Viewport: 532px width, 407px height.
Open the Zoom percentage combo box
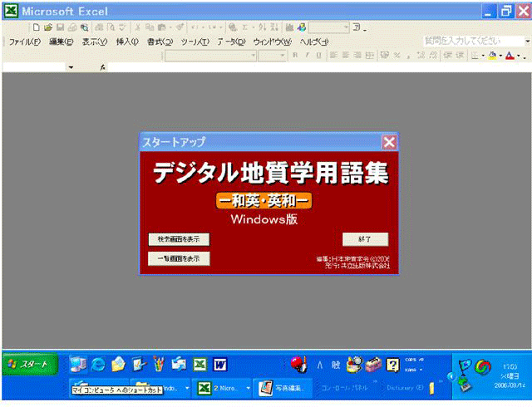pyautogui.click(x=329, y=27)
